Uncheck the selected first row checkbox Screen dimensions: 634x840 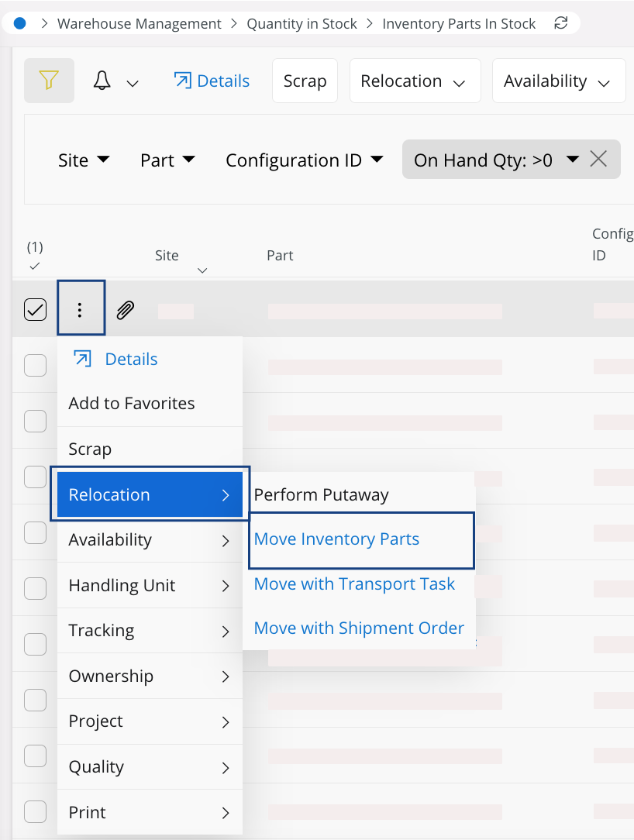pos(36,310)
